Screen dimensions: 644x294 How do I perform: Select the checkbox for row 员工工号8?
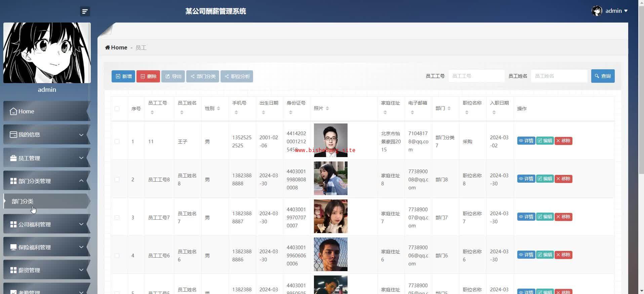tap(117, 180)
